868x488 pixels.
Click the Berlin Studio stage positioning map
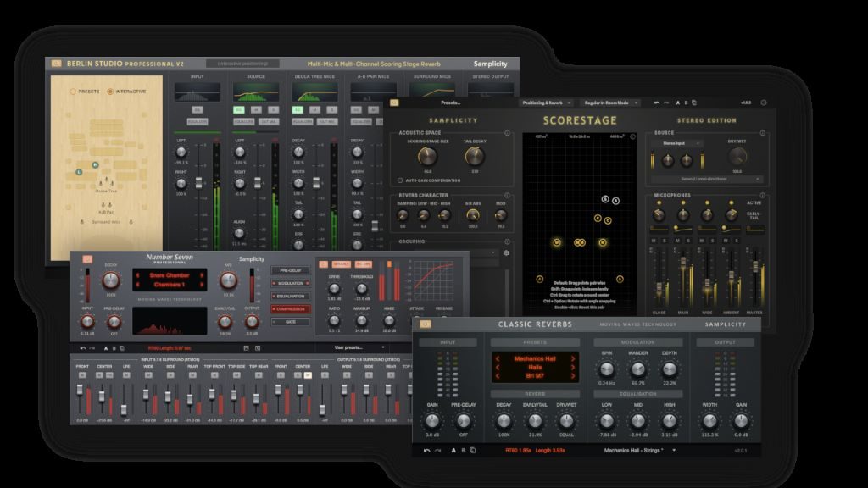click(106, 168)
